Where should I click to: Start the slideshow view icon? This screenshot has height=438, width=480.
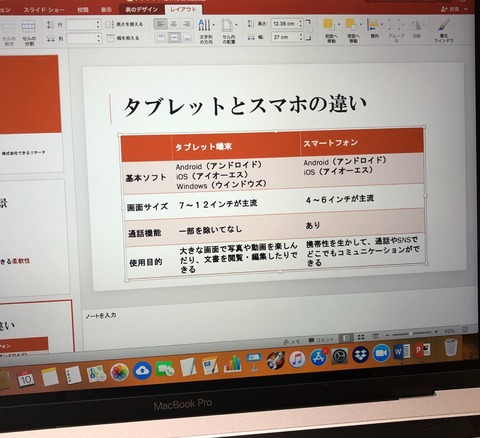pyautogui.click(x=375, y=336)
